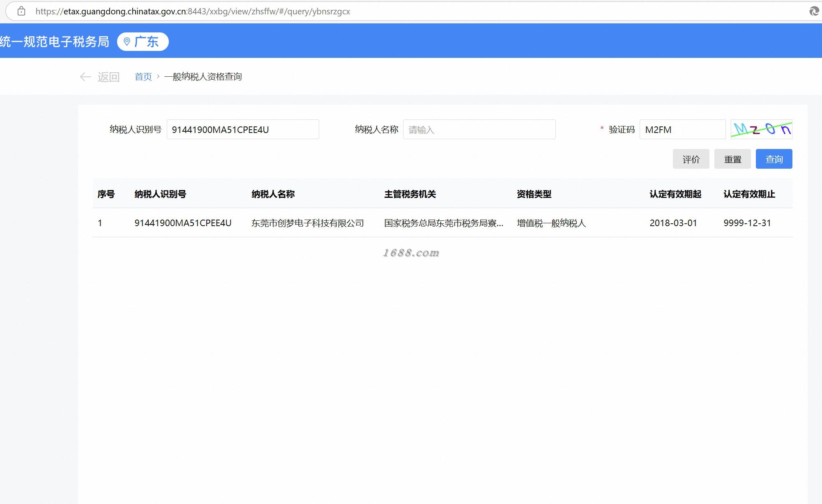Click the truncated 国家税务总局东莞市税务局 cell
This screenshot has height=504, width=822.
tap(443, 223)
